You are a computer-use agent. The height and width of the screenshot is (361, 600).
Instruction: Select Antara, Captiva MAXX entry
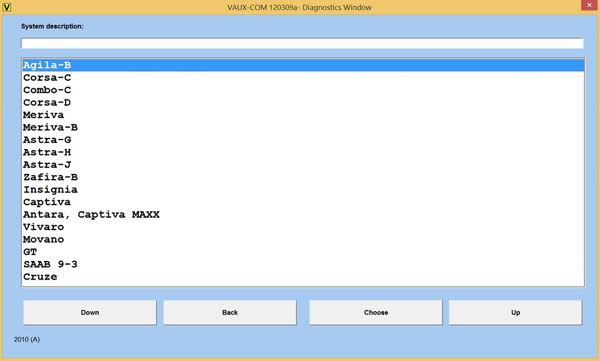pos(303,214)
